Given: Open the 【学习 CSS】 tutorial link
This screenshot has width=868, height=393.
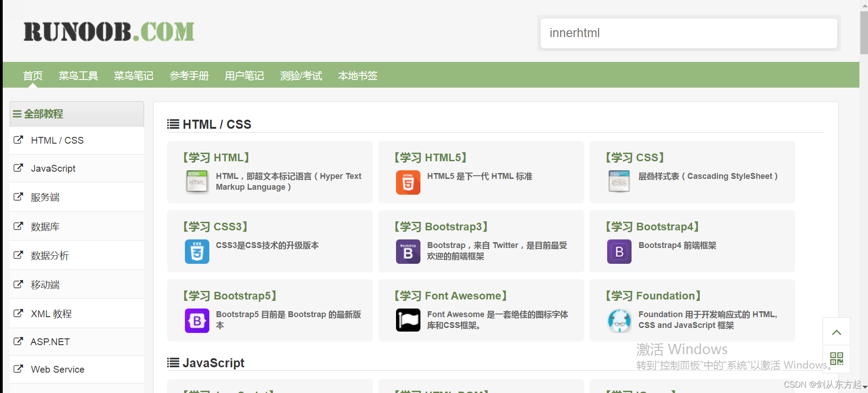Looking at the screenshot, I should [x=635, y=158].
